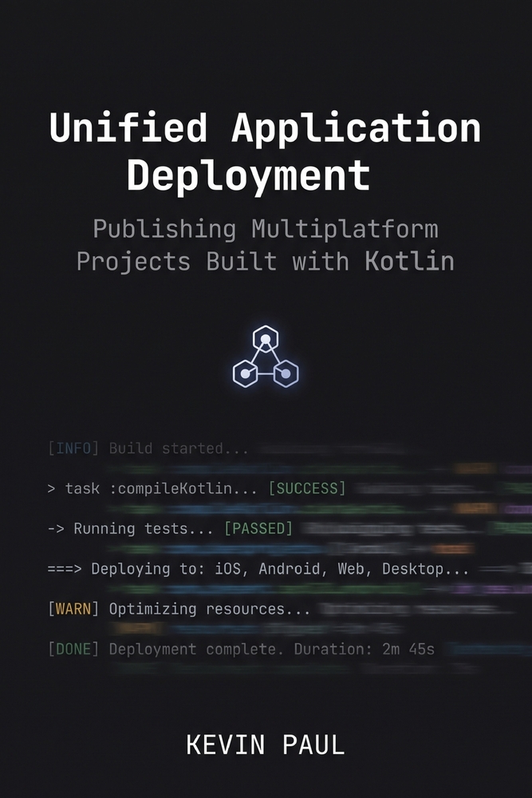Click the "[INFO] Build started..." log line
532x798 pixels.
pos(148,448)
